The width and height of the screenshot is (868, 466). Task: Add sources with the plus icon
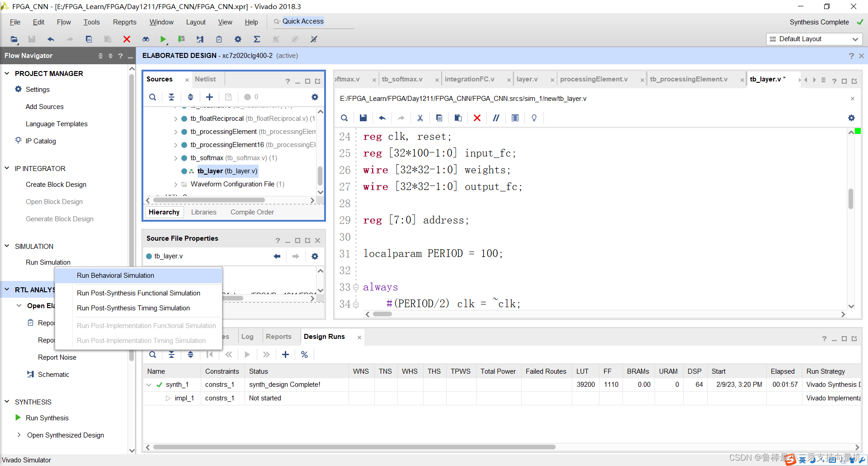[209, 97]
